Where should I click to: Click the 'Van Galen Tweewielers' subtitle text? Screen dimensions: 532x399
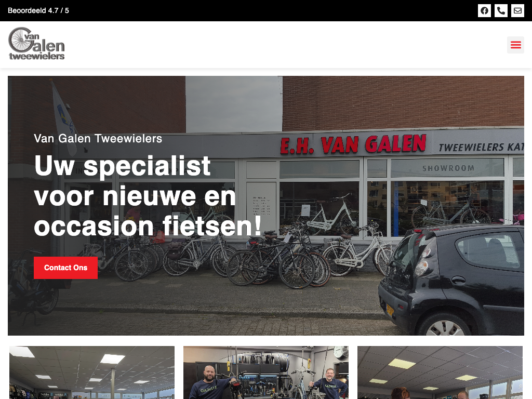coord(98,138)
